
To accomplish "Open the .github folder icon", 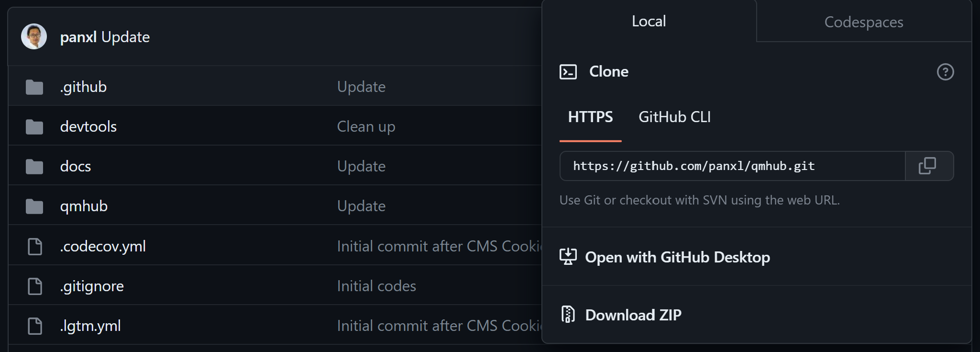I will coord(34,87).
